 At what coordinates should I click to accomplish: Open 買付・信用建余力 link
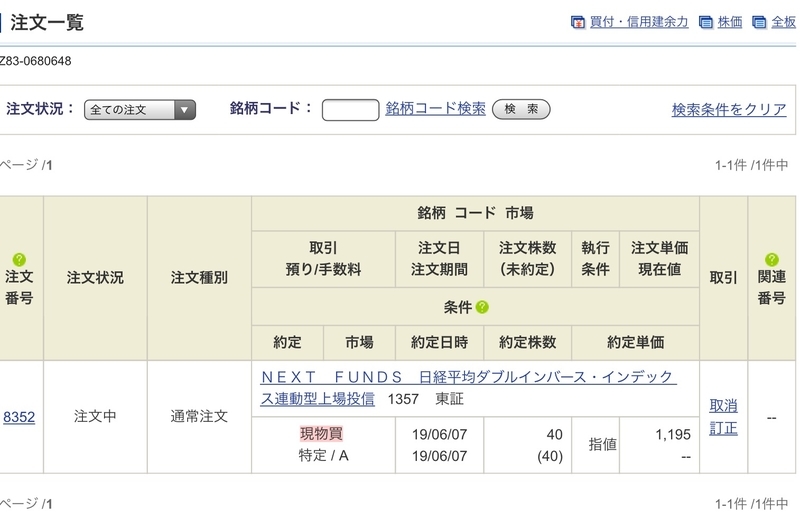[639, 22]
